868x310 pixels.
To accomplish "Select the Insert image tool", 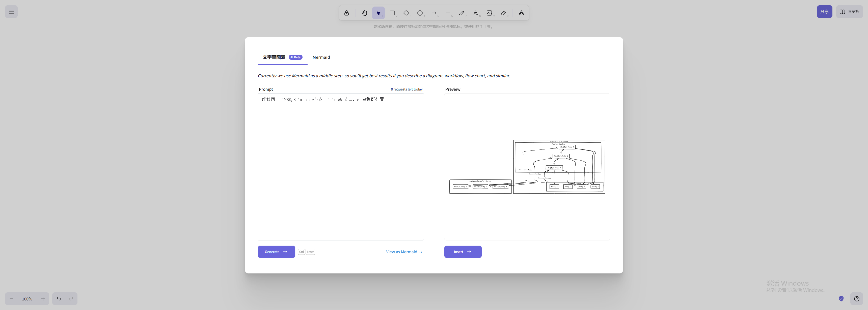I will (489, 13).
